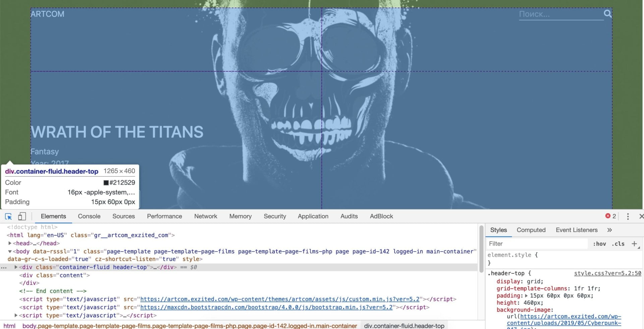Click the Filter styles input field

[537, 244]
